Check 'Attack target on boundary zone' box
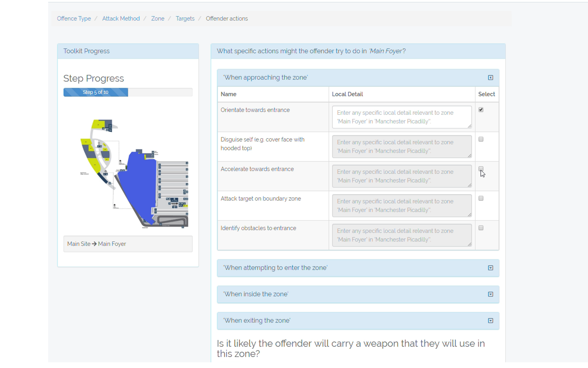 coord(481,198)
